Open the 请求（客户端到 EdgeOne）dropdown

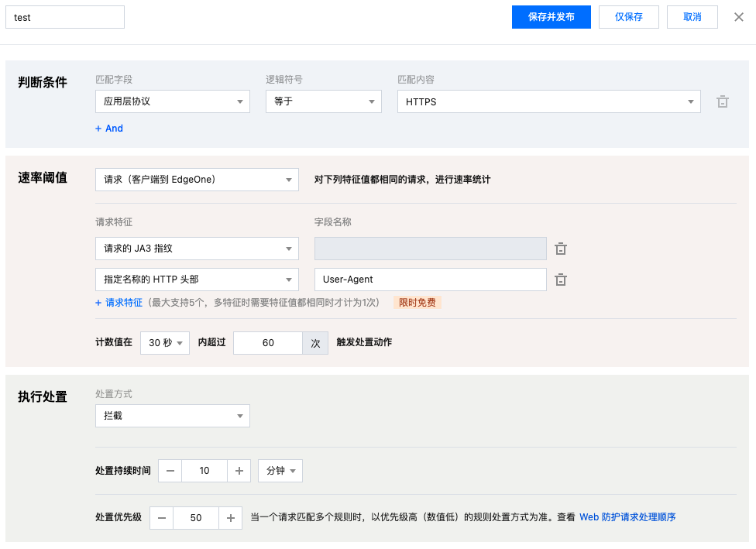pos(197,180)
